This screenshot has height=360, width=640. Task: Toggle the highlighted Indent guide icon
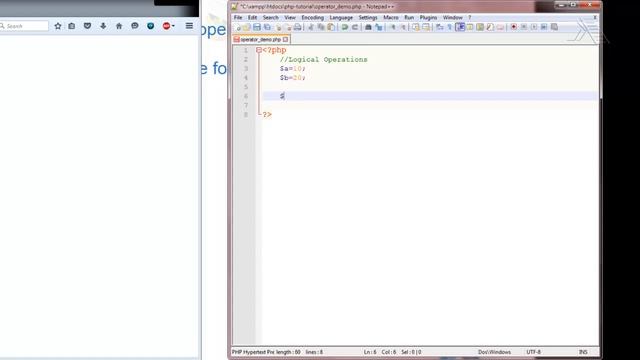coord(460,27)
